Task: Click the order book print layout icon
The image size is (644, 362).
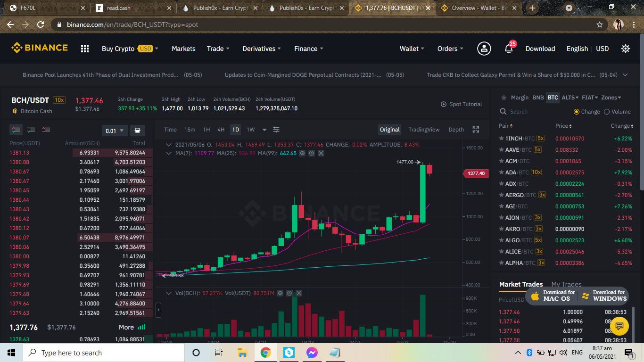Action: (x=137, y=131)
